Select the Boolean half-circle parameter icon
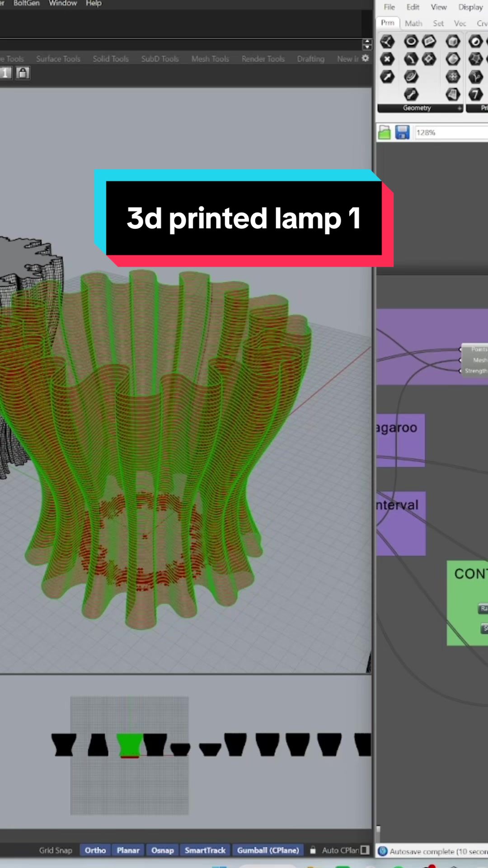The image size is (488, 868). click(x=475, y=42)
